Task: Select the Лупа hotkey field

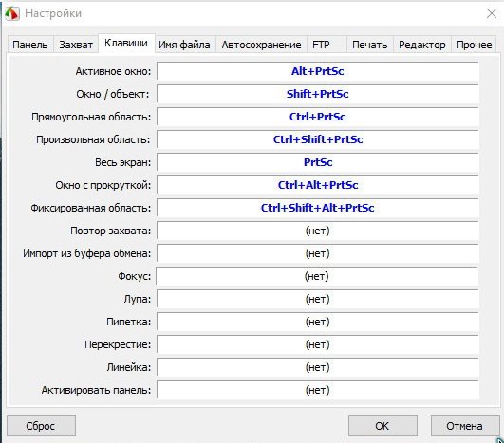Action: pyautogui.click(x=318, y=299)
